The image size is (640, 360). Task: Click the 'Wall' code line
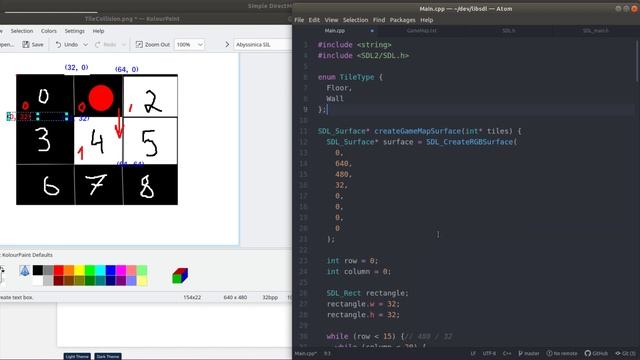click(x=335, y=99)
